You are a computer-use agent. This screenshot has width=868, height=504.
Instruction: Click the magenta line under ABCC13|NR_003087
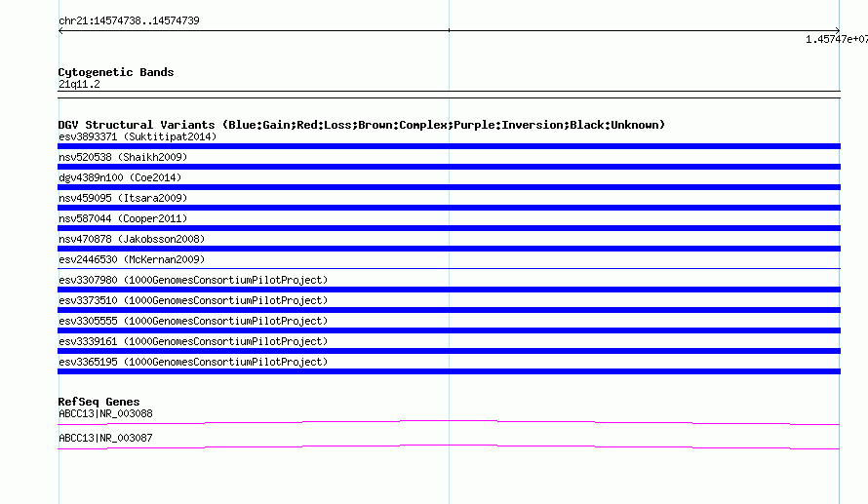pos(449,446)
